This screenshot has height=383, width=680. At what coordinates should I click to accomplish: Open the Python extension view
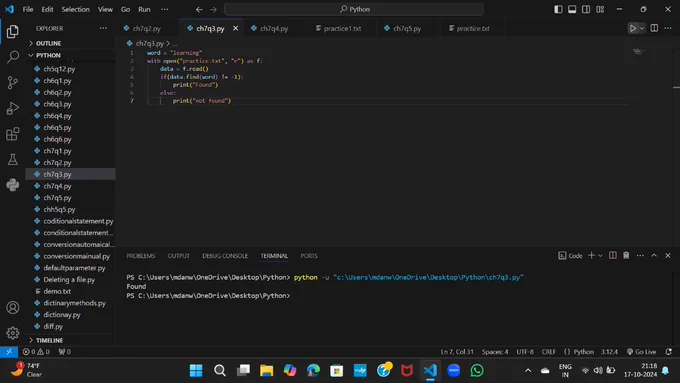(x=13, y=185)
